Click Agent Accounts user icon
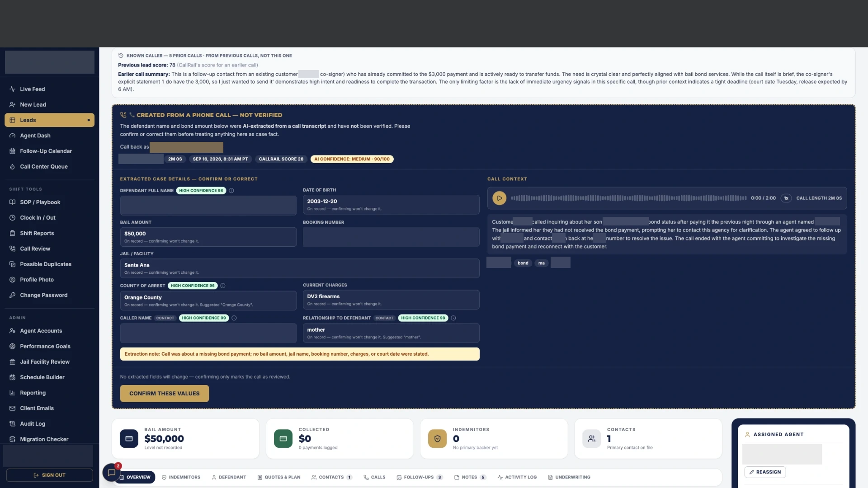Screen dimensions: 868x488 click(12, 331)
